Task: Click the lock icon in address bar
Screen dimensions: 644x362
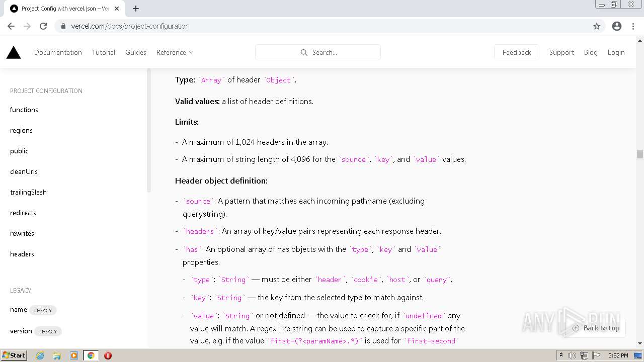Action: pos(63,26)
